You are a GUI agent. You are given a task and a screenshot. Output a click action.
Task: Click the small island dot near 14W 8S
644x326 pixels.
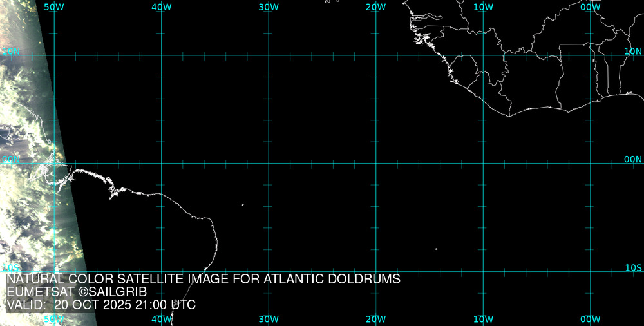[x=436, y=249]
